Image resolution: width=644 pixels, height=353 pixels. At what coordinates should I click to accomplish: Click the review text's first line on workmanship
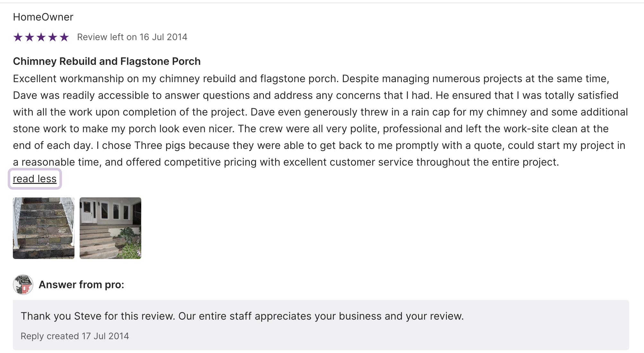tap(311, 79)
